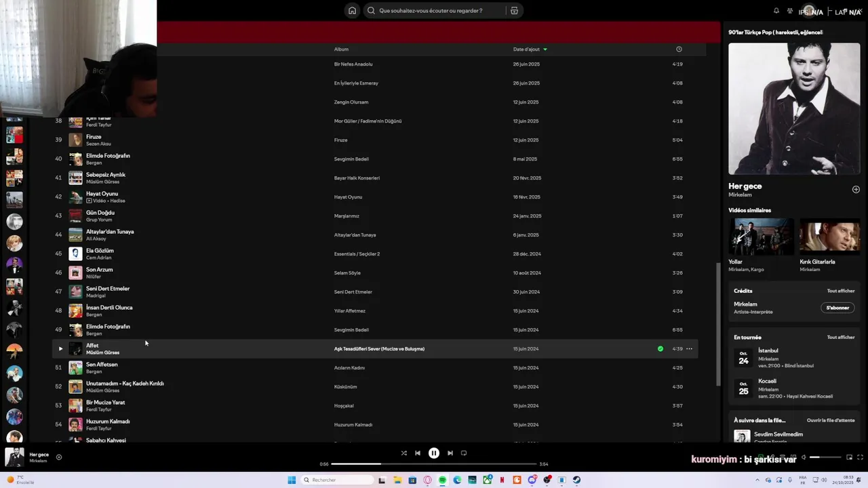This screenshot has width=868, height=488.
Task: Select track 'Seni Dert Etmeler'
Action: (108, 289)
